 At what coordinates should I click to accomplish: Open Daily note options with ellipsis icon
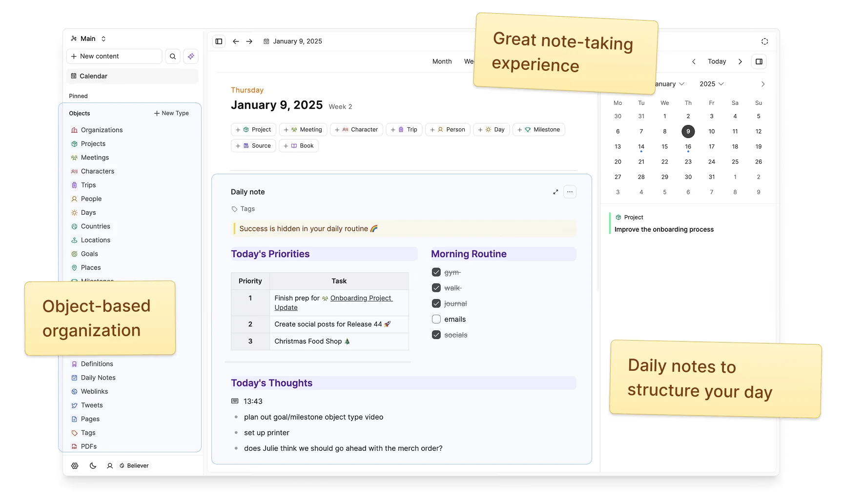[x=570, y=192]
